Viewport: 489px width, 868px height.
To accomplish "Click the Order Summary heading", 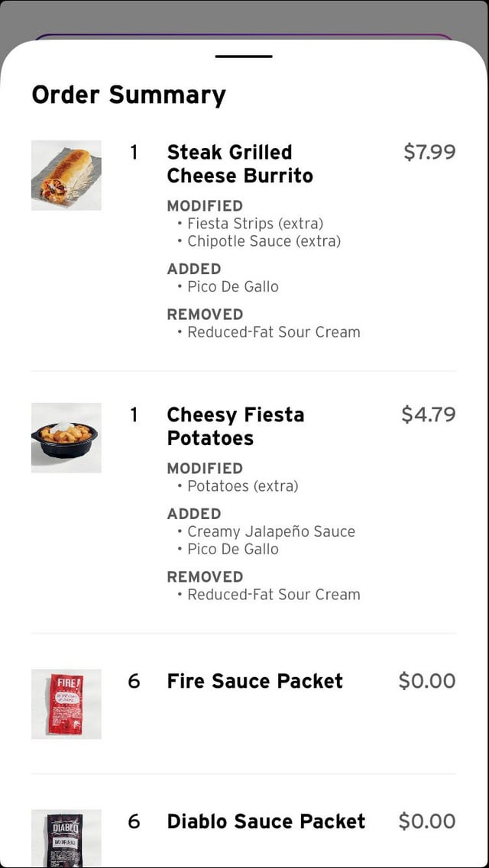I will [x=128, y=95].
